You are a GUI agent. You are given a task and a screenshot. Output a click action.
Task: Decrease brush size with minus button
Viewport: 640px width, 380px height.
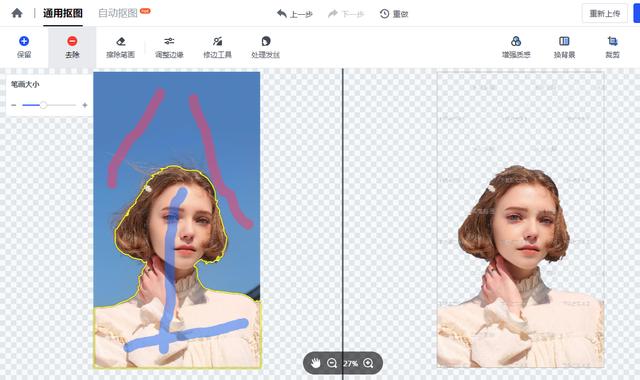point(14,105)
